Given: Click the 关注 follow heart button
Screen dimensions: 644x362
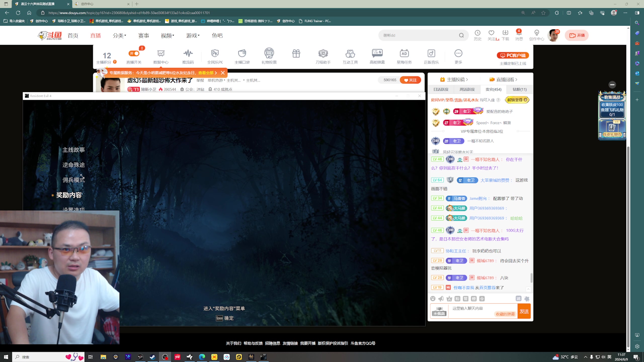Looking at the screenshot, I should tap(410, 80).
